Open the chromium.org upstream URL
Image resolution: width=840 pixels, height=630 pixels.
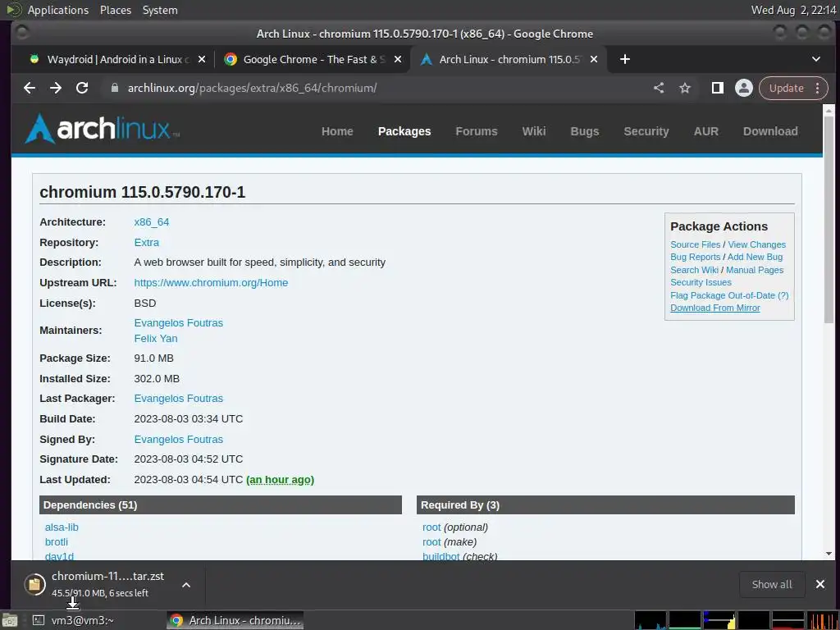point(211,282)
